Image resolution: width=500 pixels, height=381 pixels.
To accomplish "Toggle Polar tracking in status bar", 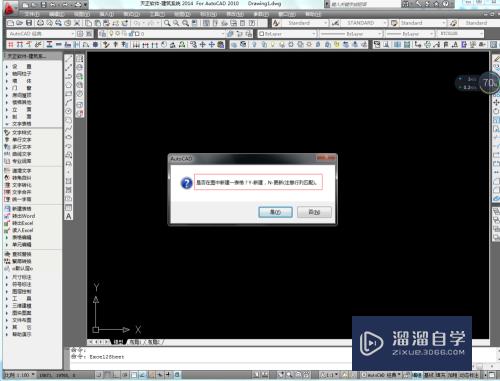I will click(125, 375).
